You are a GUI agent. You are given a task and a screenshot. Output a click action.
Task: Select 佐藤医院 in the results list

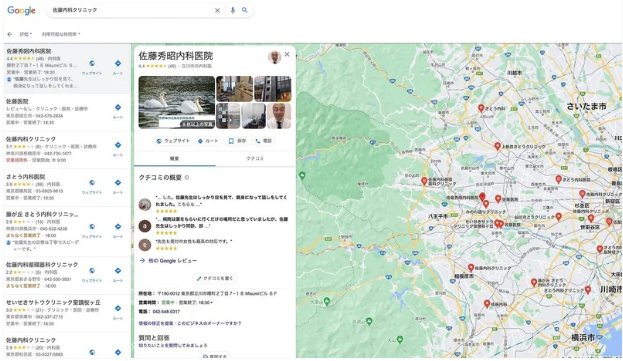click(x=17, y=101)
